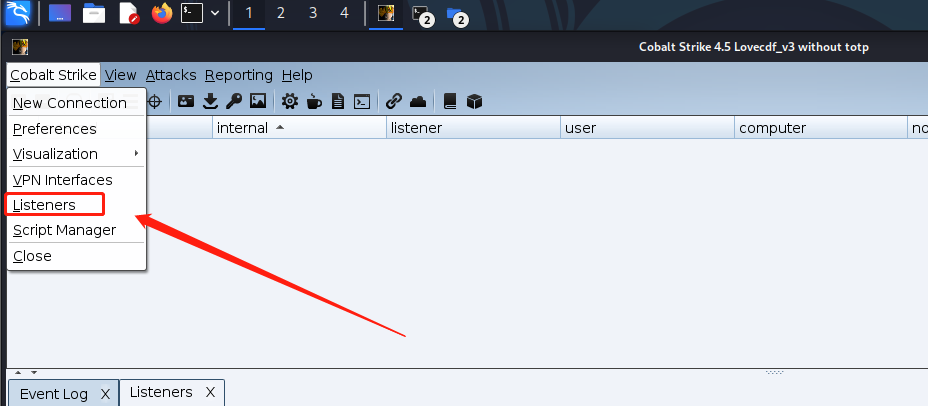The width and height of the screenshot is (928, 406).
Task: Launch the text editor panel icon
Action: click(x=128, y=13)
